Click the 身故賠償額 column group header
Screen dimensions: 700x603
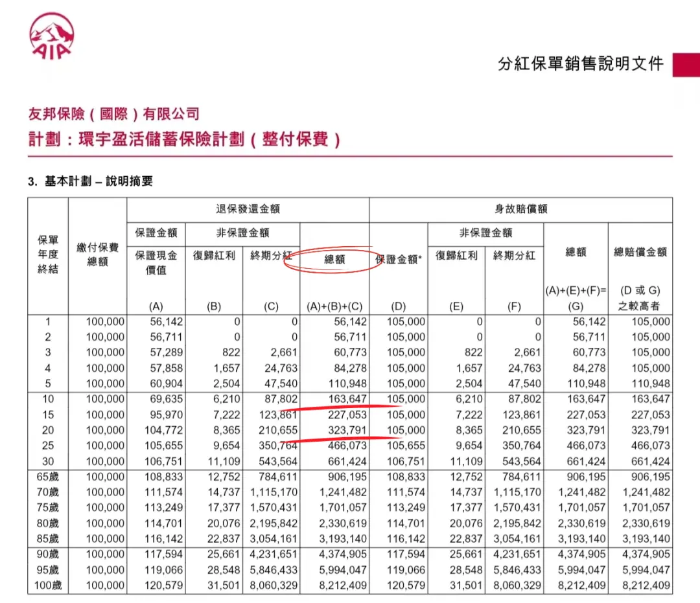pos(521,209)
